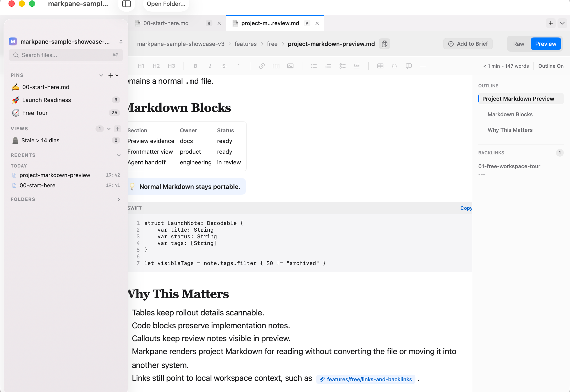Open the Stale > 14 dias view

point(66,140)
